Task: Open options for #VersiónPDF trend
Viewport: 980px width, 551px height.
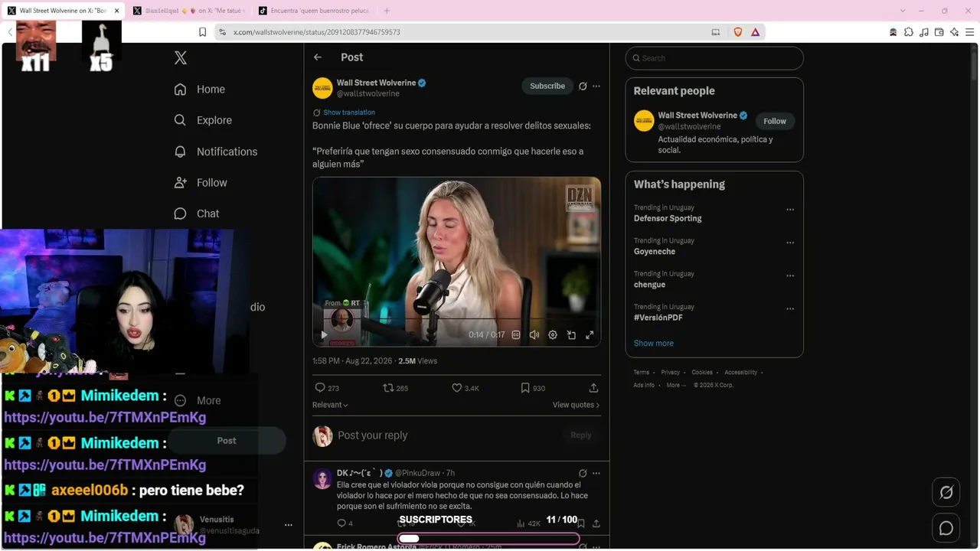Action: pos(790,309)
